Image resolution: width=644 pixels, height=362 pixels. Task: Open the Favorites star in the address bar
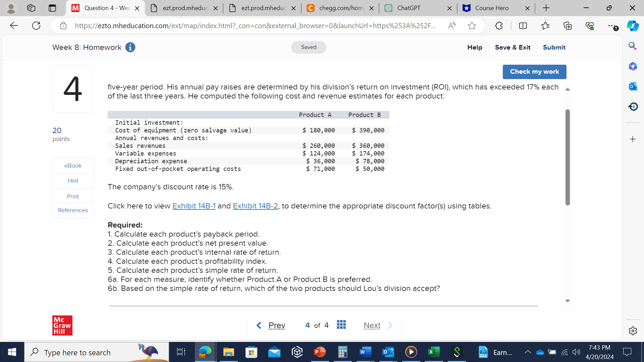[x=472, y=25]
